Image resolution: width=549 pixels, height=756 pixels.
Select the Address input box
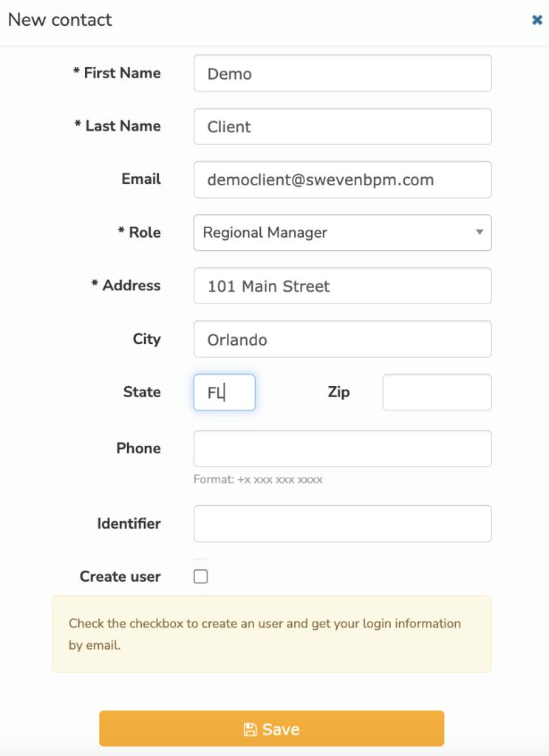point(343,286)
